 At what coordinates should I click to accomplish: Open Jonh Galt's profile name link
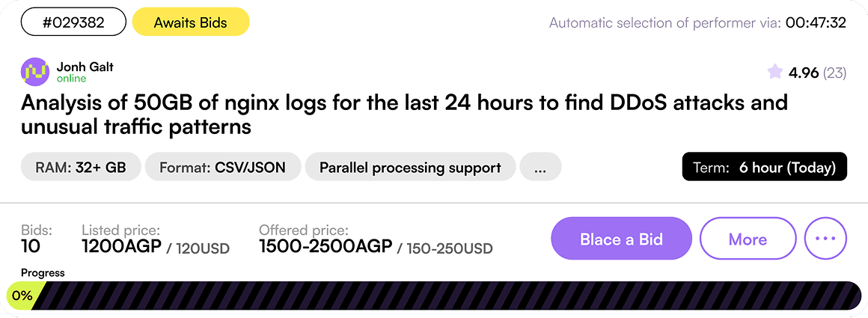pyautogui.click(x=85, y=67)
